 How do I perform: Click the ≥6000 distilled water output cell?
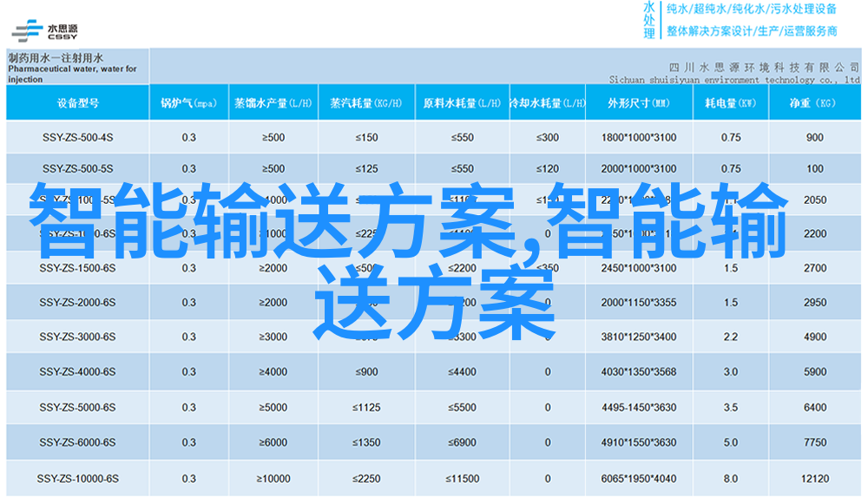(273, 442)
